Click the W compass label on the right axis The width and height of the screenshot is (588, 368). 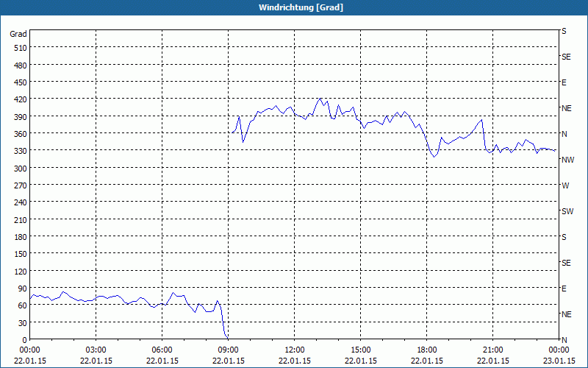(565, 185)
